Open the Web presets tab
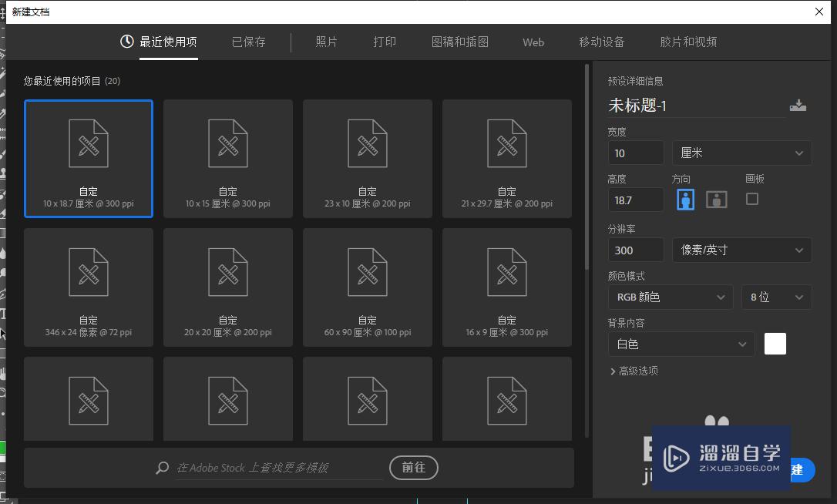 click(533, 42)
